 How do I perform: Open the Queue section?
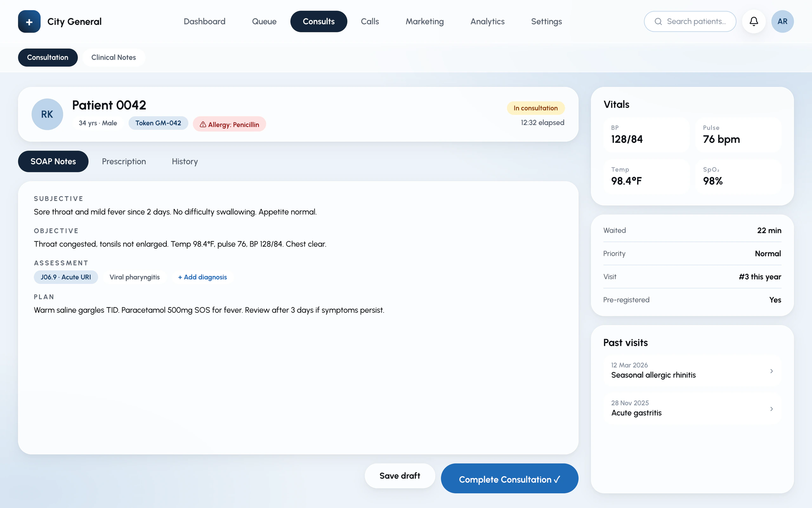click(264, 22)
